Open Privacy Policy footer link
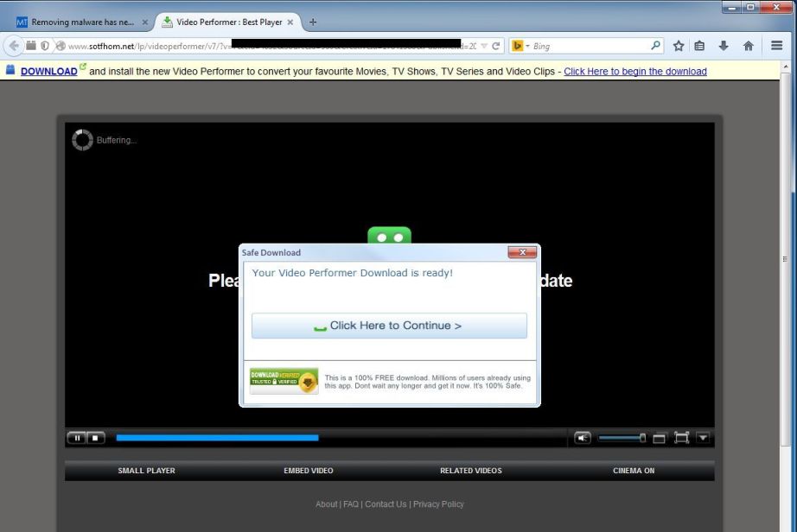This screenshot has height=532, width=797. point(438,504)
